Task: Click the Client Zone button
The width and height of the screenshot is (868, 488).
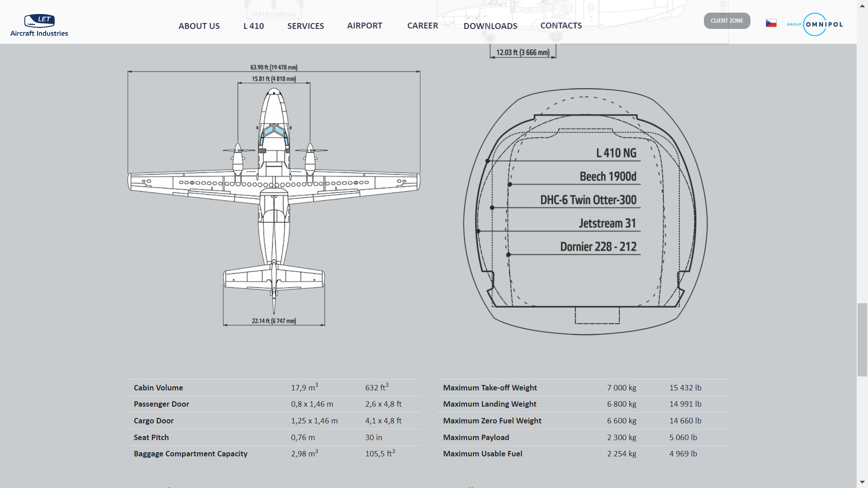Action: 726,21
